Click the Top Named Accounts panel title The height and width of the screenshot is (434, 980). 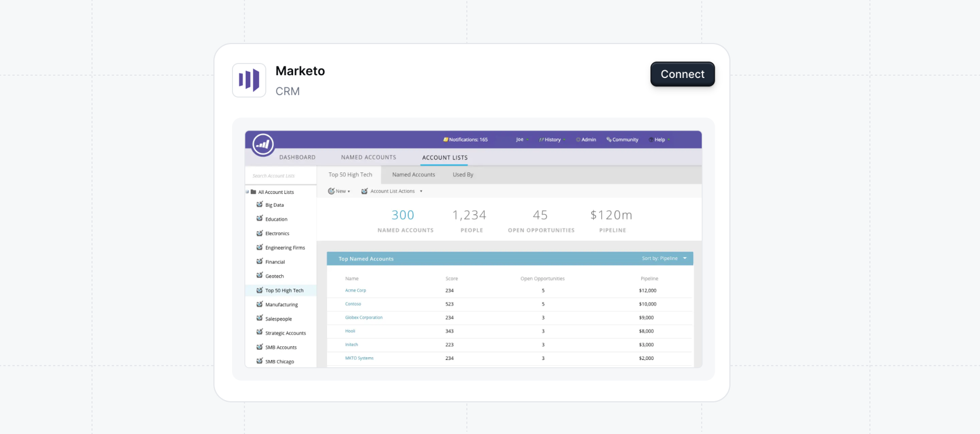pos(366,259)
